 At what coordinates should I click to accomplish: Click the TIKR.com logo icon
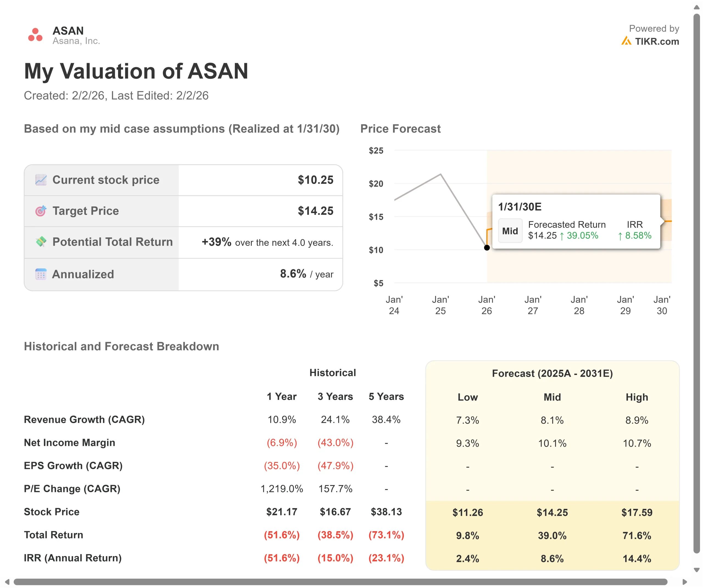point(626,41)
